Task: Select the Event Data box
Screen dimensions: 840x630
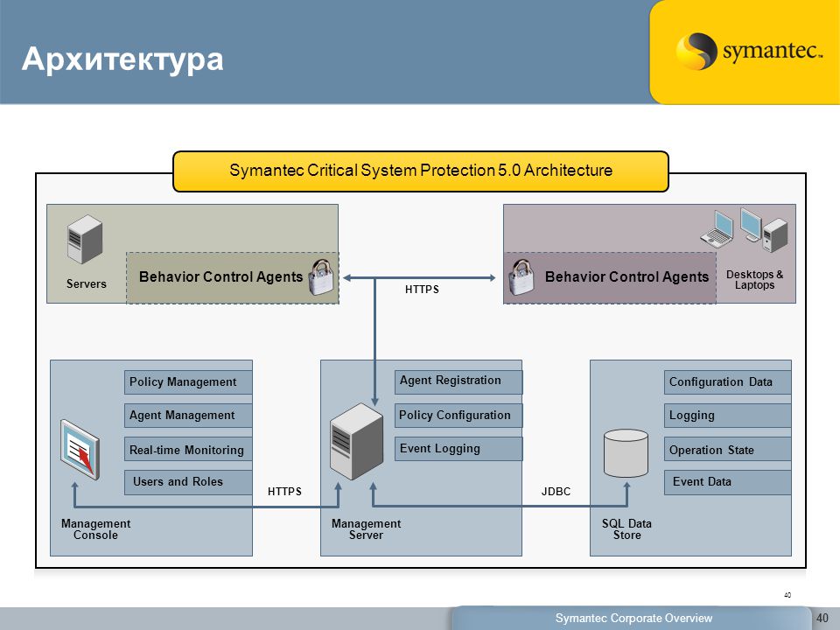Action: (727, 482)
